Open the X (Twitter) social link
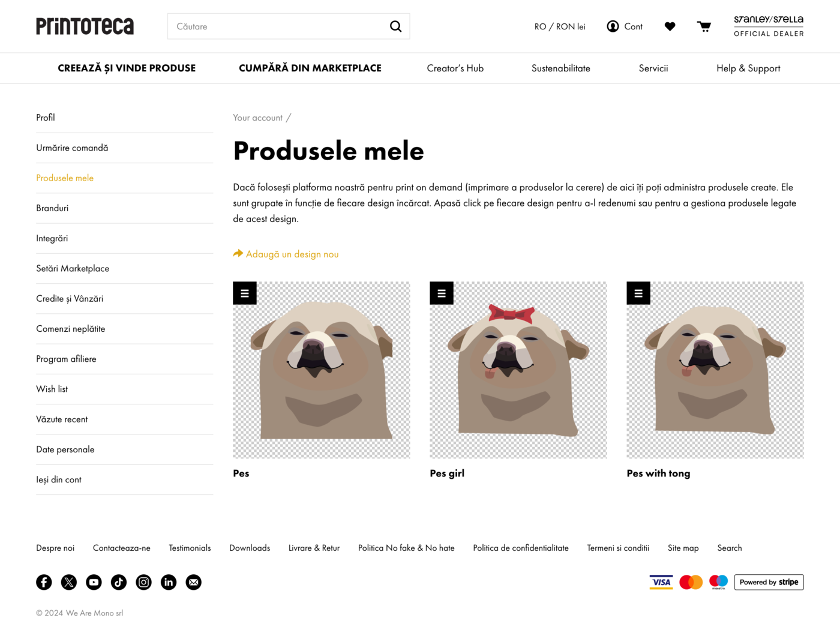 (x=69, y=582)
